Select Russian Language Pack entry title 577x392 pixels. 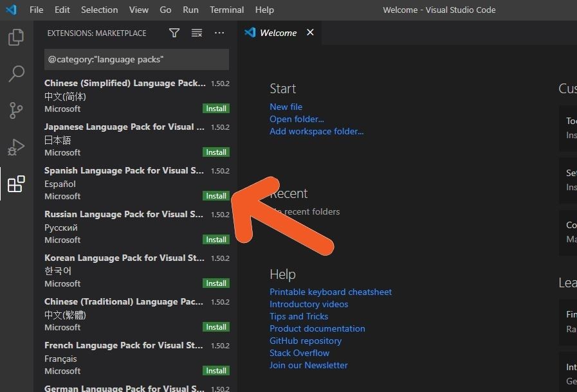pos(124,215)
